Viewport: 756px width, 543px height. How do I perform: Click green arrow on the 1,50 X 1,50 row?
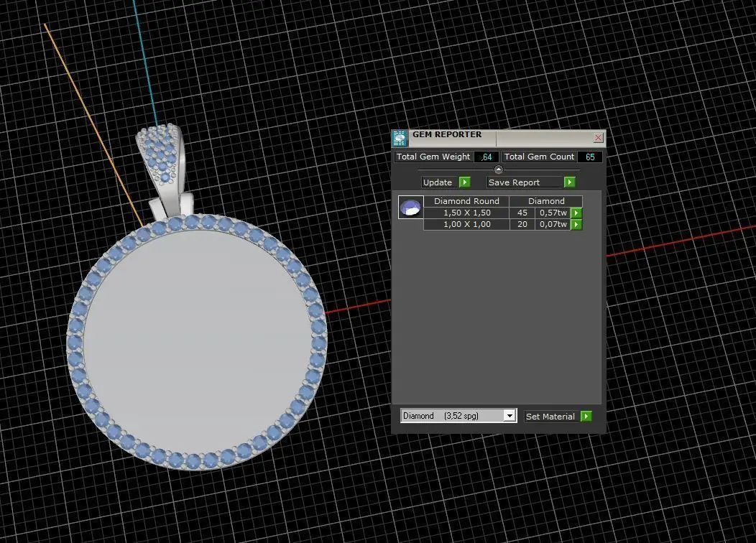pyautogui.click(x=576, y=213)
